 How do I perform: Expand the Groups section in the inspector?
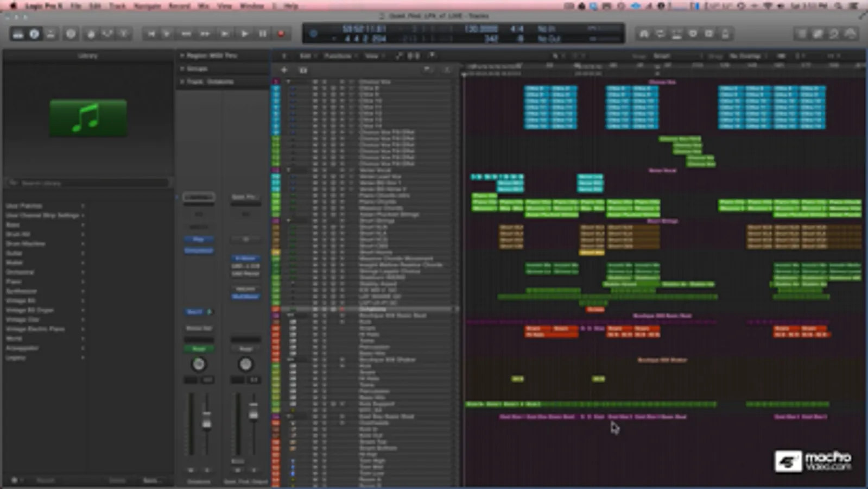point(182,69)
